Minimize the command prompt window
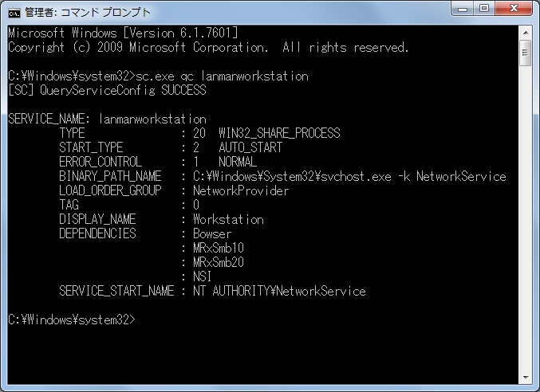Viewport: 540px width, 392px height. 463,9
